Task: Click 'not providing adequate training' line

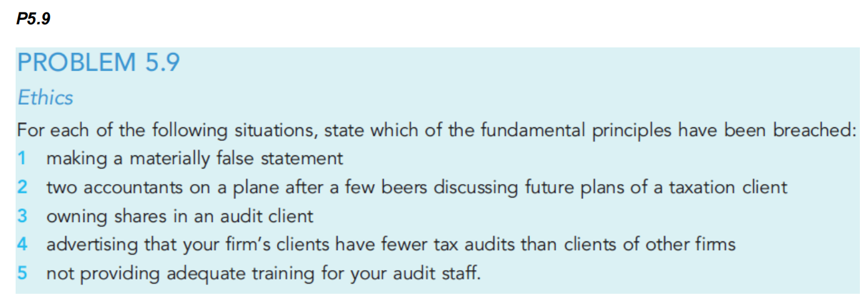Action: point(263,274)
